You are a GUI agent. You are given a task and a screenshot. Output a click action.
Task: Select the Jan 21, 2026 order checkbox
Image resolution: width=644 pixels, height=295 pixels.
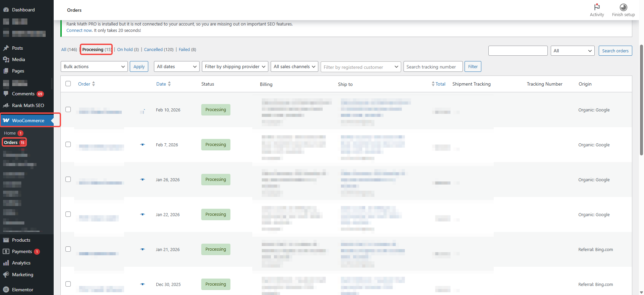68,249
